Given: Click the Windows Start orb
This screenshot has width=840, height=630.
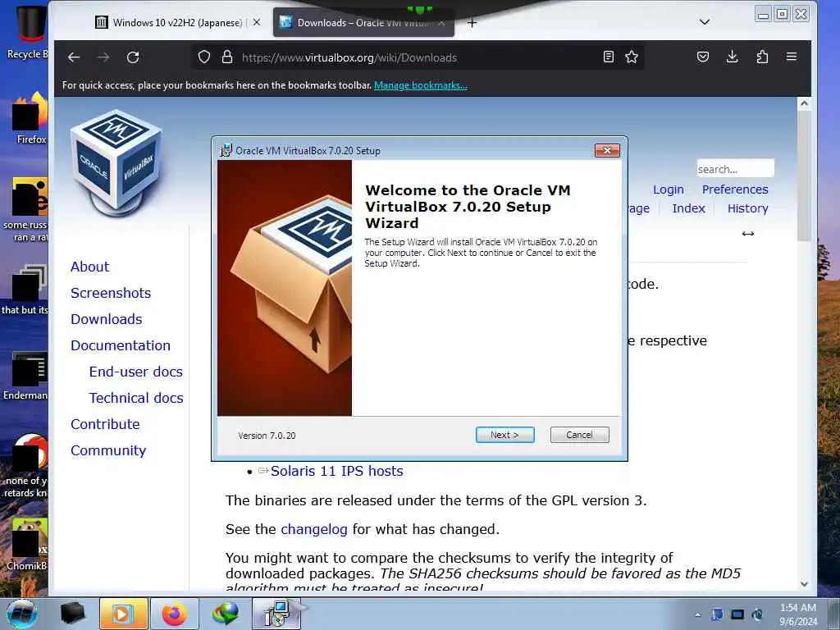Looking at the screenshot, I should [21, 614].
